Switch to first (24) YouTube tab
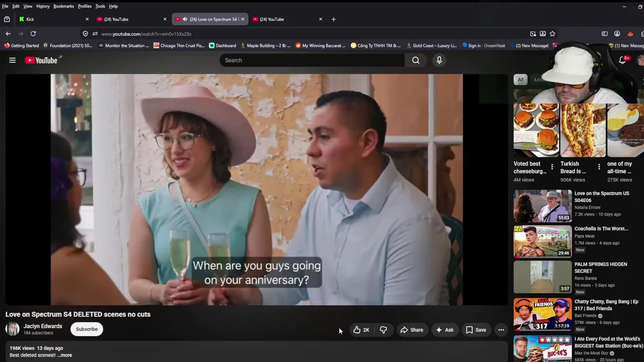Screen dimensions: 644x362 tap(131, 19)
